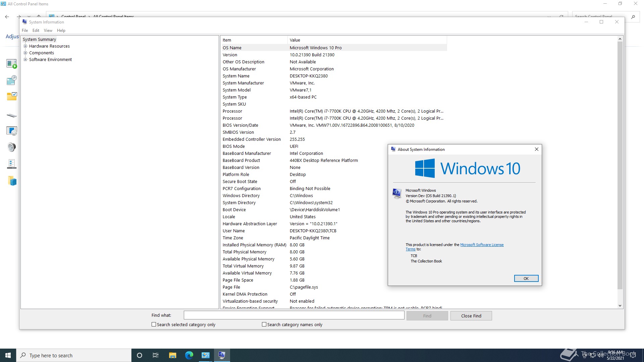Click the value DESKTOP-KKQ2380 for System Name
644x362 pixels.
tap(309, 76)
